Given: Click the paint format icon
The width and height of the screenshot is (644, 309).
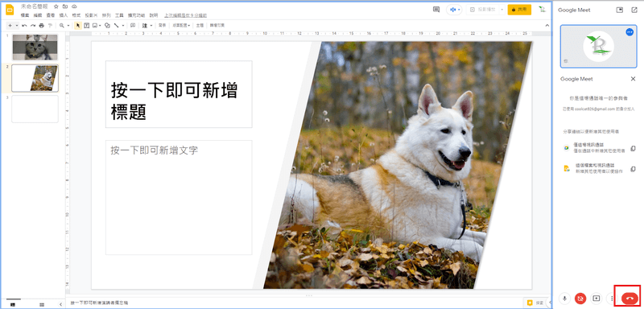Looking at the screenshot, I should point(50,26).
